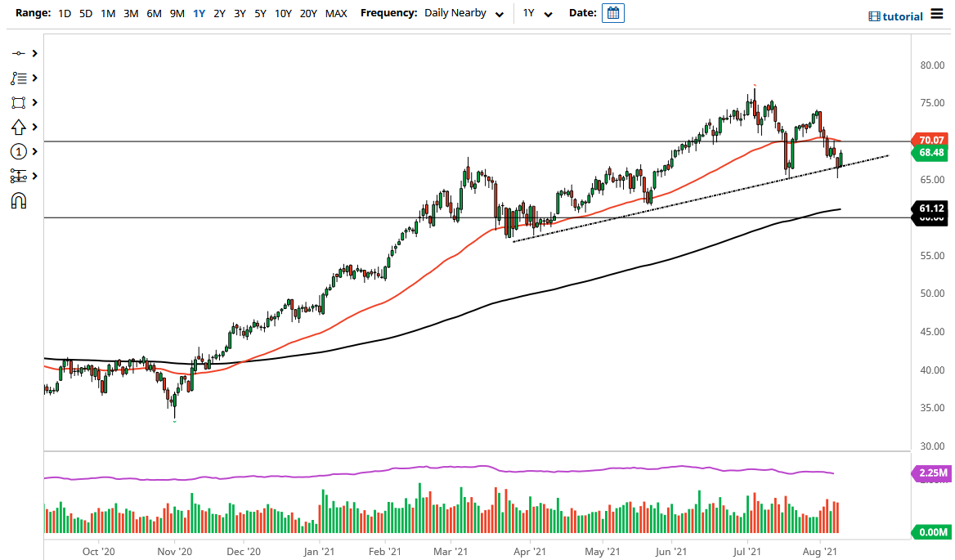The width and height of the screenshot is (955, 560).
Task: Select the arrow annotation tool
Action: [x=20, y=127]
